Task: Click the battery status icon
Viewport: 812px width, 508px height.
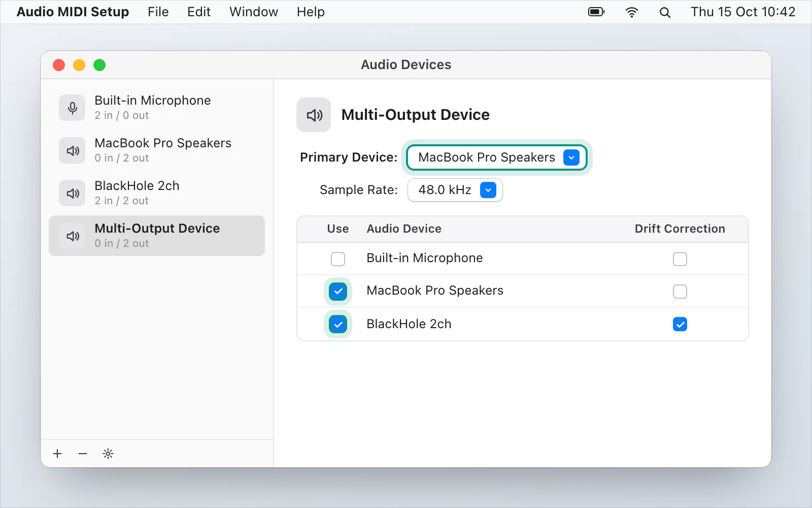Action: pos(596,12)
